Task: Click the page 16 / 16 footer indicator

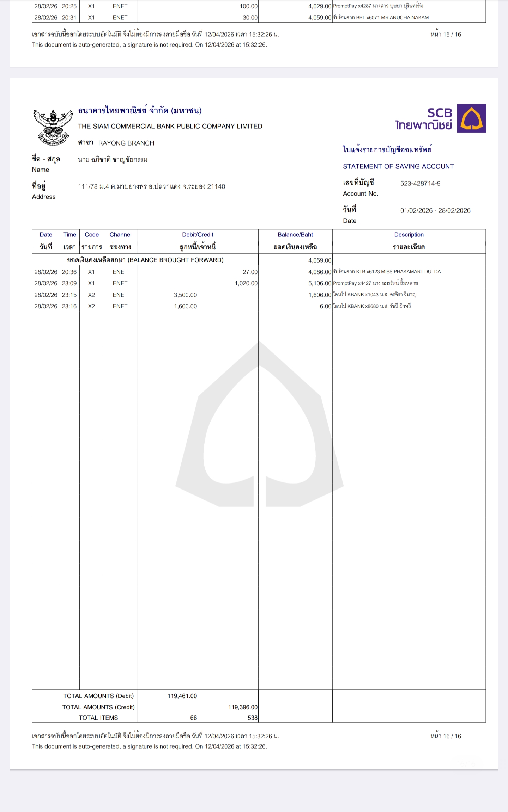Action: point(446,736)
